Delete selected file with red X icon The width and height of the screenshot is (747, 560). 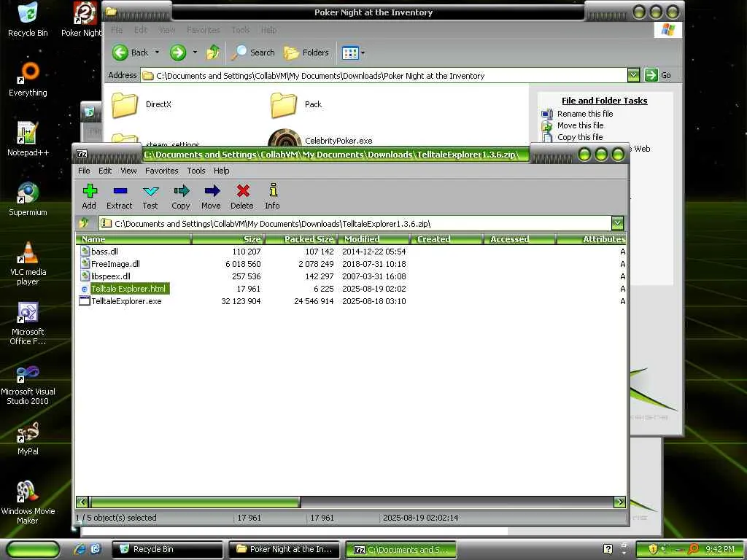242,196
